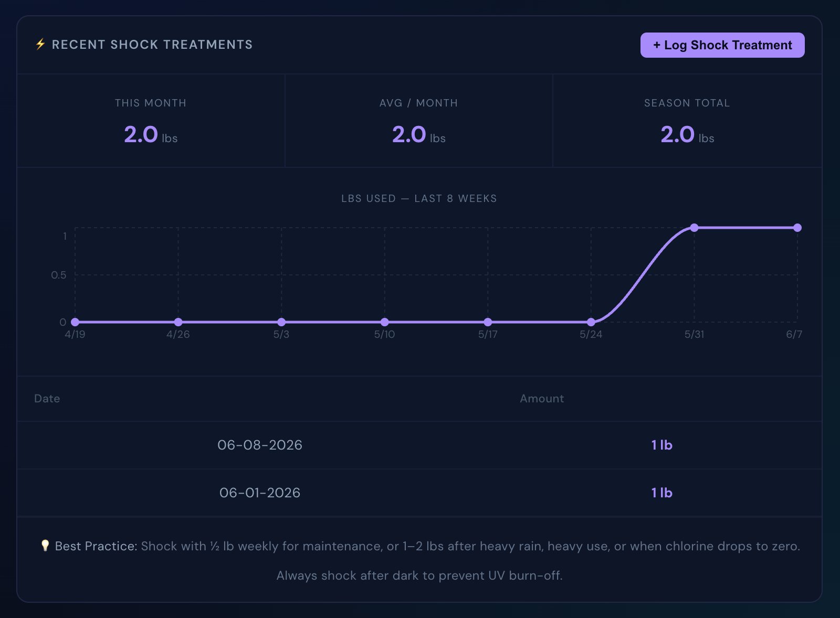Click the Date column header

47,399
